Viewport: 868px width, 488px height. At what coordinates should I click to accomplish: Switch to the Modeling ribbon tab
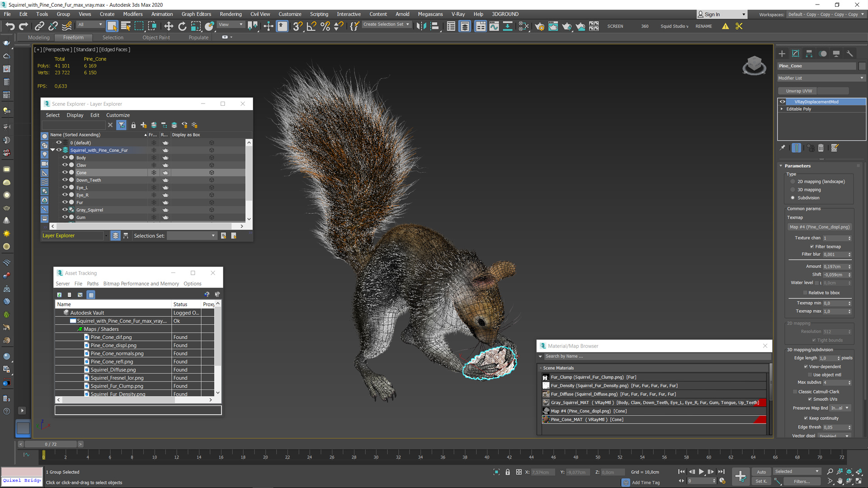(x=38, y=38)
